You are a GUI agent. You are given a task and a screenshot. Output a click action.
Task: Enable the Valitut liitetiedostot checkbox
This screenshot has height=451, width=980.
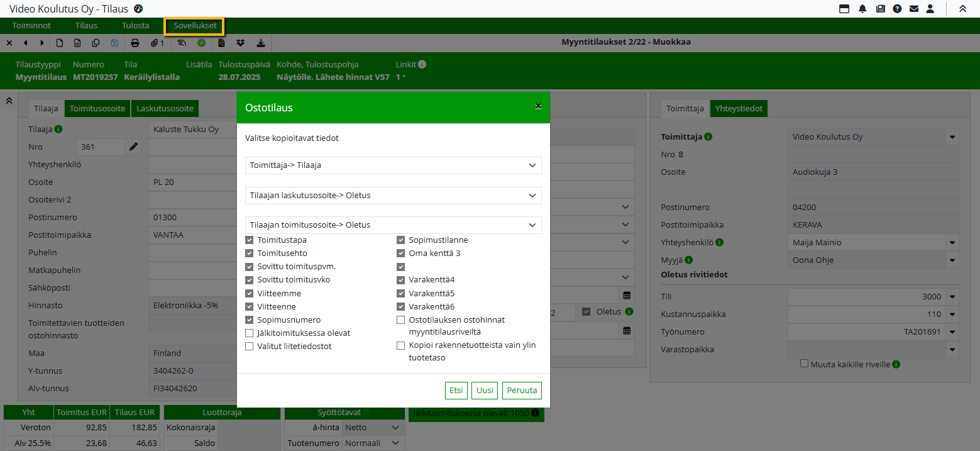[x=250, y=346]
